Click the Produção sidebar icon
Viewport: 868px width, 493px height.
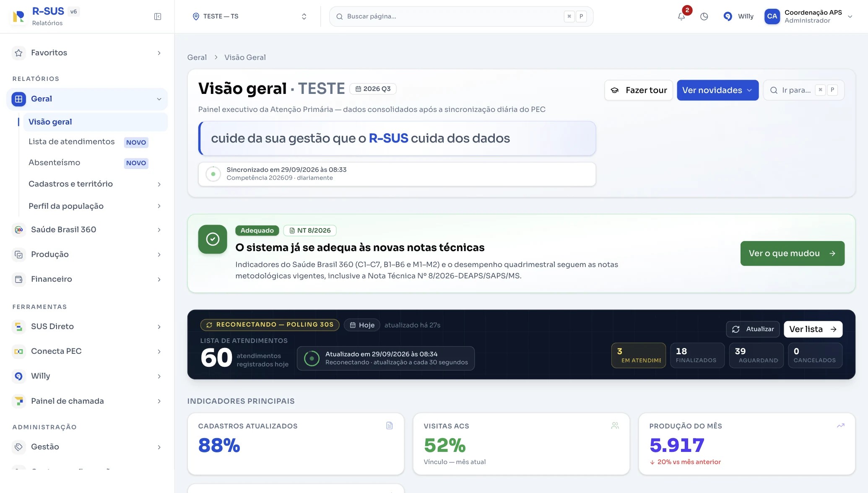pos(18,254)
